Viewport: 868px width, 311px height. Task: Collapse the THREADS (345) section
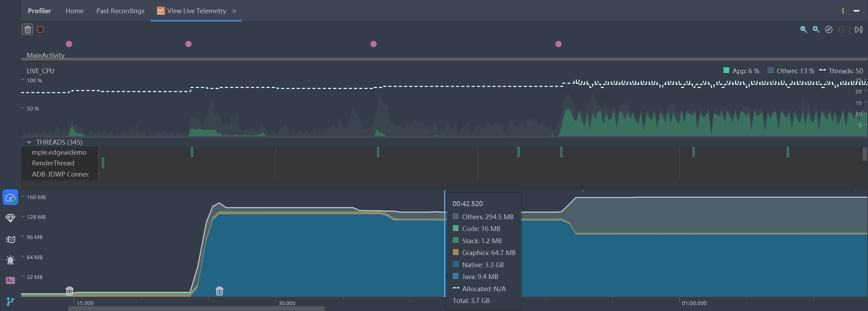(x=29, y=142)
